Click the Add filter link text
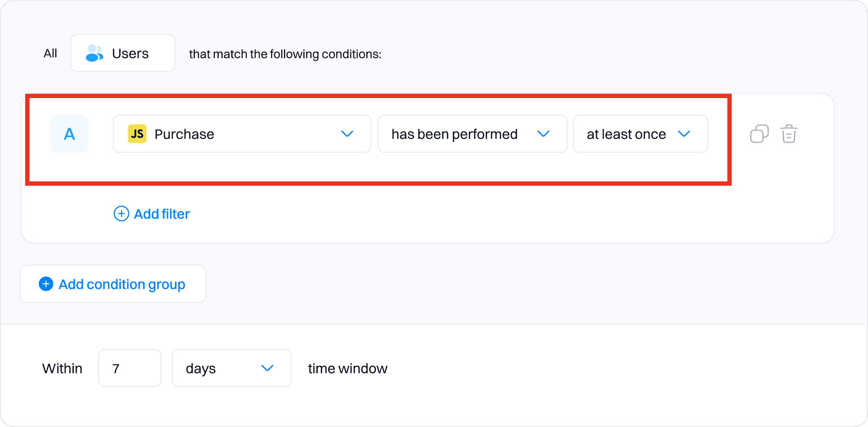Image resolution: width=868 pixels, height=427 pixels. point(162,214)
